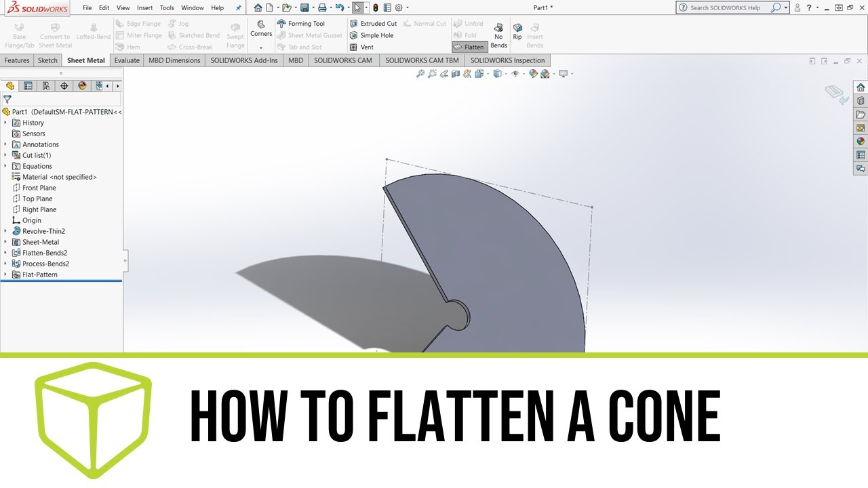Screen dimensions: 868x488
Task: Open the DisplayManager color ball tab
Action: (82, 86)
